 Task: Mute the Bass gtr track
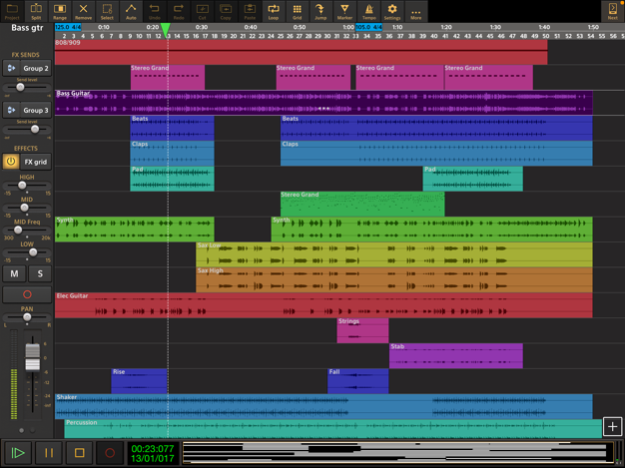coord(15,273)
